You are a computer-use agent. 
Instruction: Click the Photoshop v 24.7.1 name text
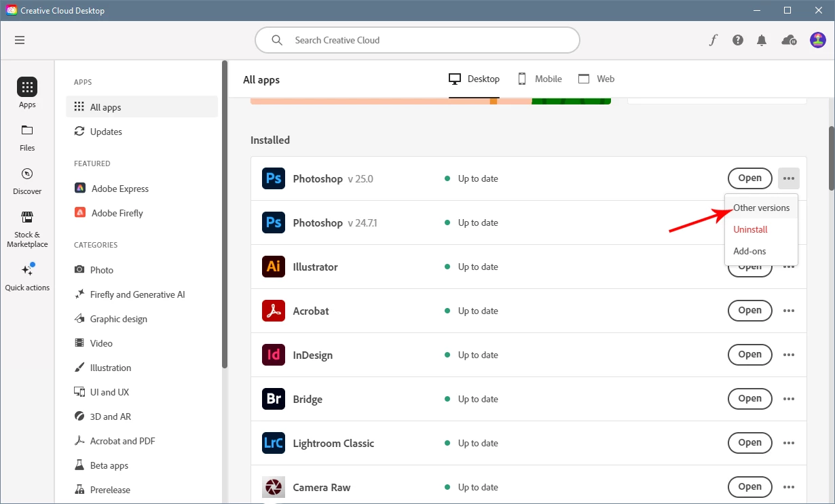point(335,223)
